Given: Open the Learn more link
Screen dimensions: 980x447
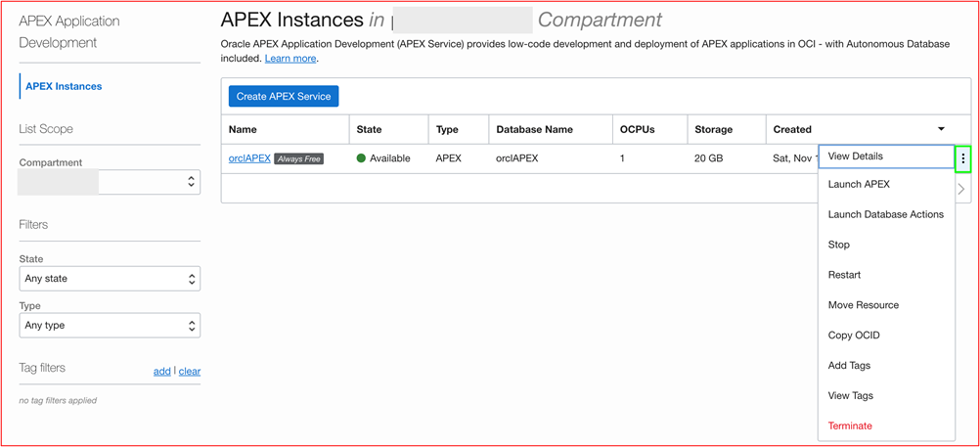Looking at the screenshot, I should coord(290,59).
